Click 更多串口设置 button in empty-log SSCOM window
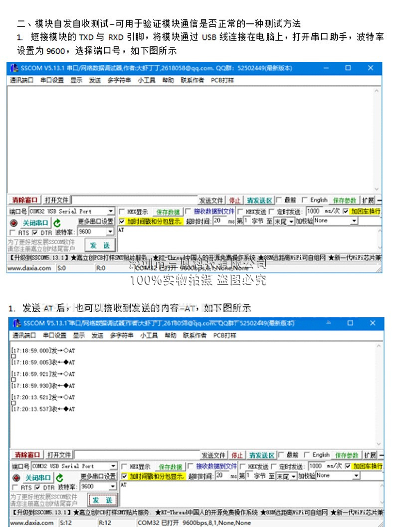 click(x=96, y=221)
